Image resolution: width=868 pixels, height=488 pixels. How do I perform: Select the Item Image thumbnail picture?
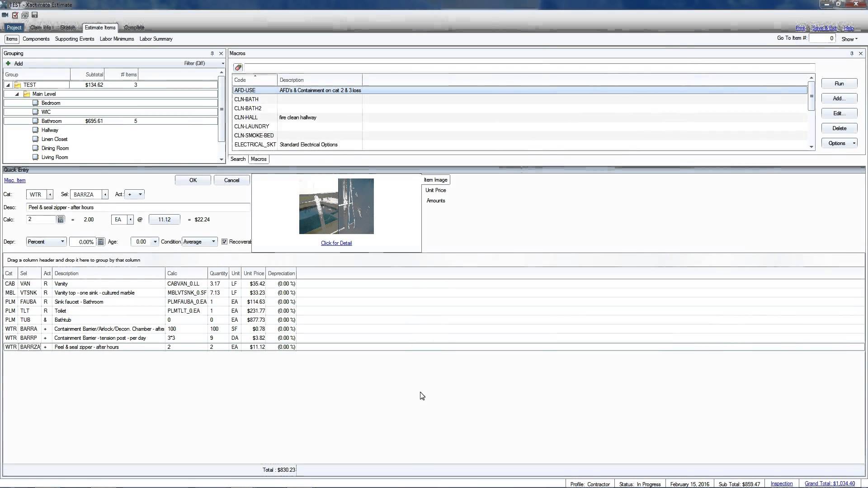click(336, 206)
